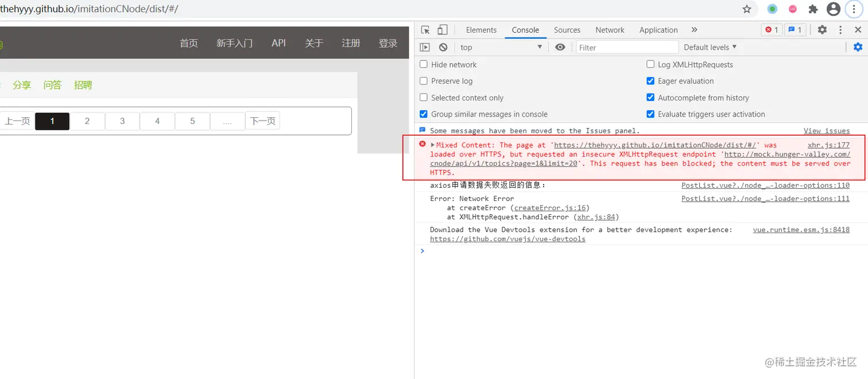Screen dimensions: 868x379
Task: Open the Default levels dropdown
Action: (710, 47)
